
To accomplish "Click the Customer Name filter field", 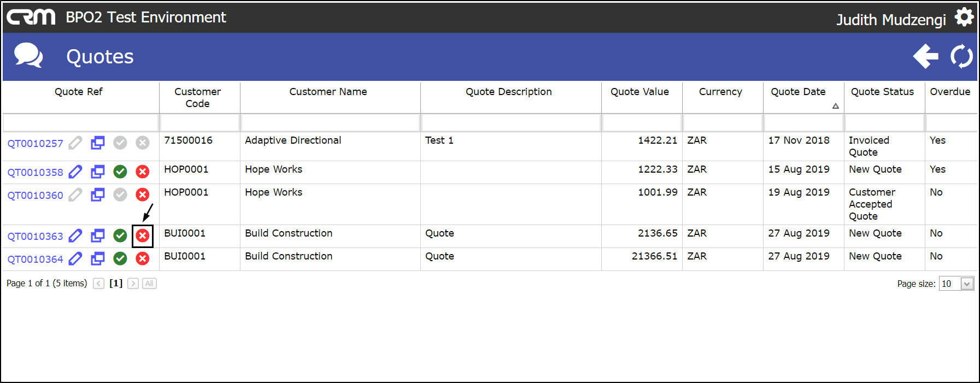I will (x=330, y=123).
